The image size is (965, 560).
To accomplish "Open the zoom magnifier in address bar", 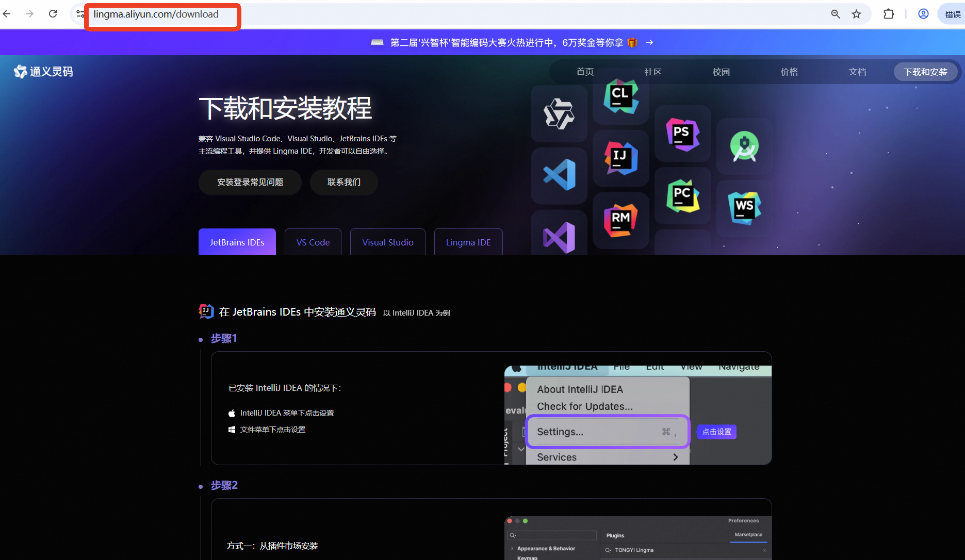I will [x=836, y=14].
